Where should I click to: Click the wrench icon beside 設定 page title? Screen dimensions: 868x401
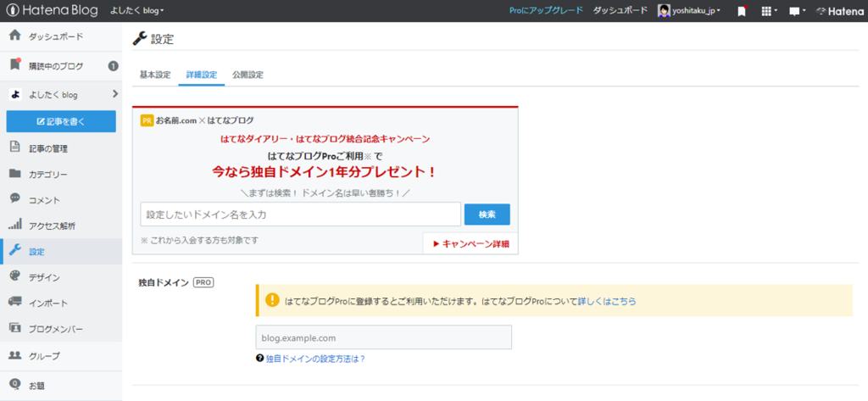point(140,38)
